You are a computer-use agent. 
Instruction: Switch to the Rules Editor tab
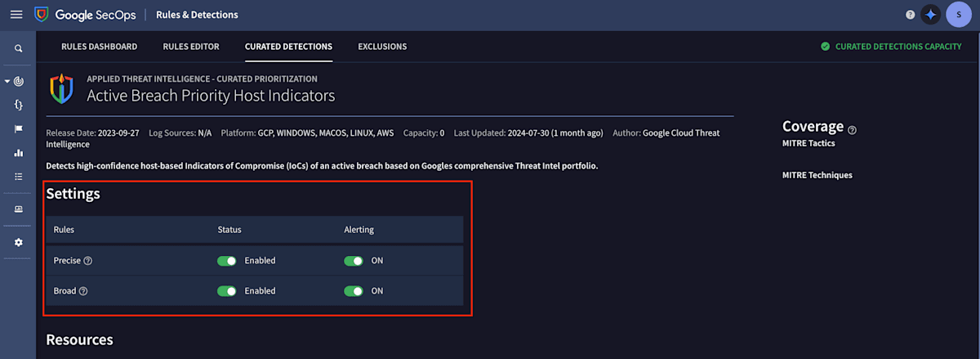tap(191, 47)
